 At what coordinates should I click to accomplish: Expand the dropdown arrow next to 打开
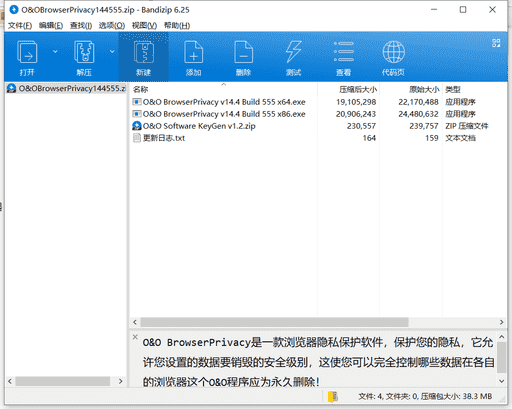55,52
